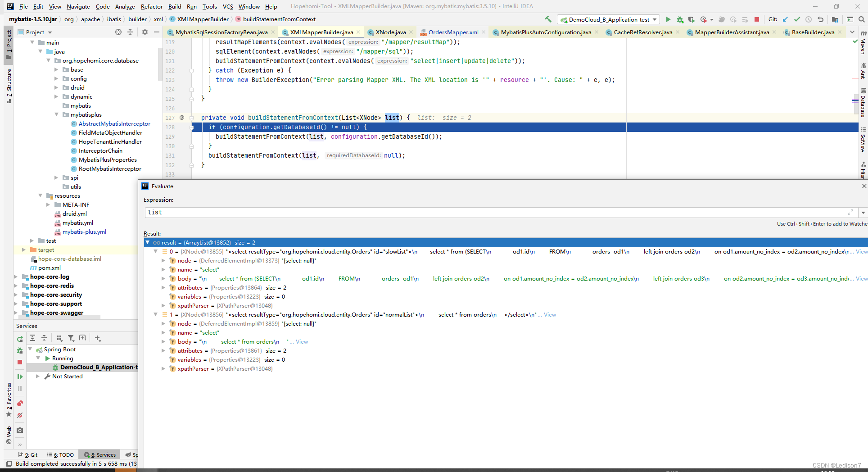Revert changes with the rollback arrow icon

(x=820, y=19)
